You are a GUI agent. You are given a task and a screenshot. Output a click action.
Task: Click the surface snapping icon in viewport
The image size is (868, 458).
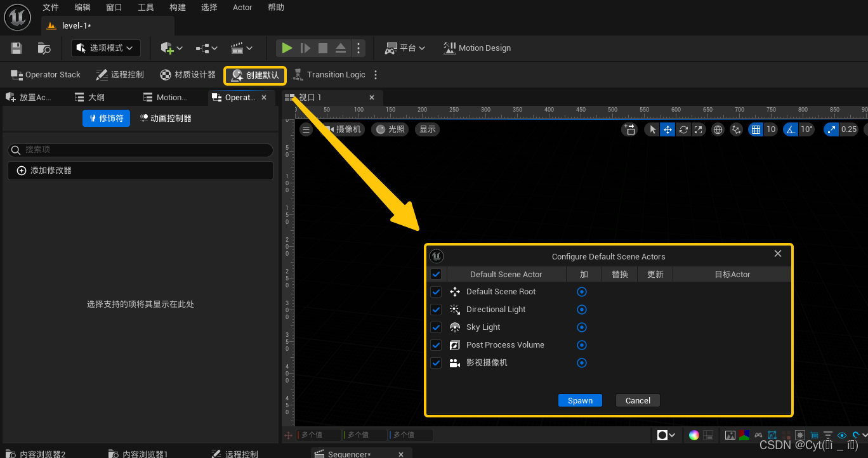coord(737,129)
